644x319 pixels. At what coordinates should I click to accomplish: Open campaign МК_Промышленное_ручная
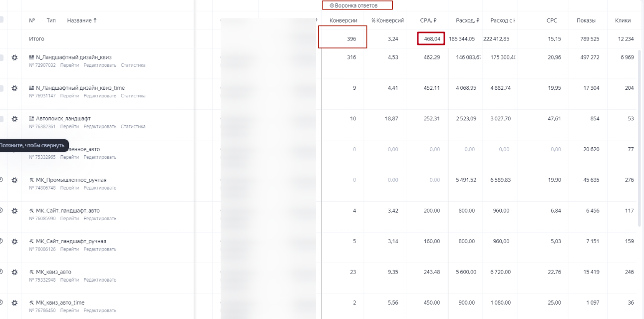coord(71,180)
